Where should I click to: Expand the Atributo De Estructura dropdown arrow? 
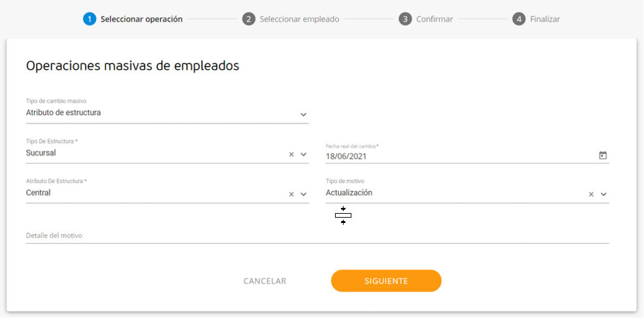click(303, 194)
